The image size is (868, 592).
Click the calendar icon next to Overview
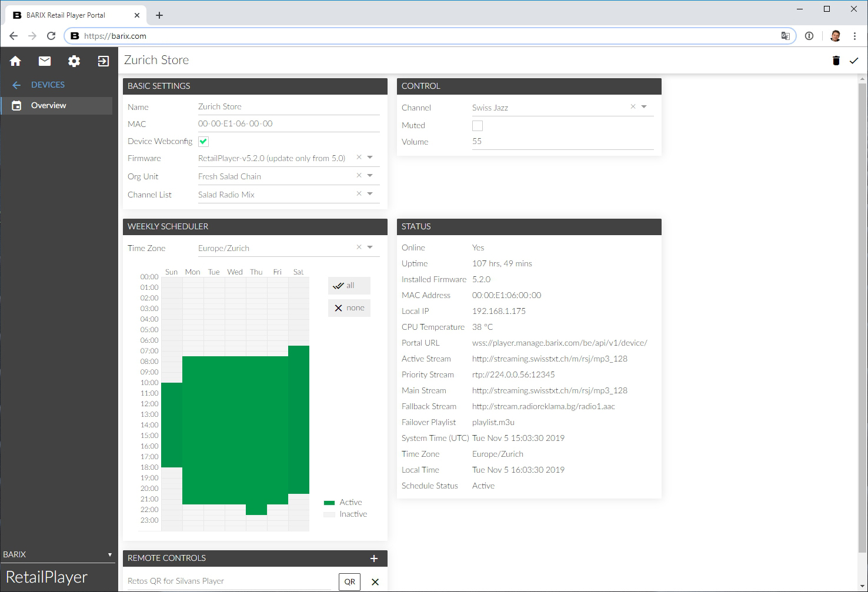coord(15,105)
